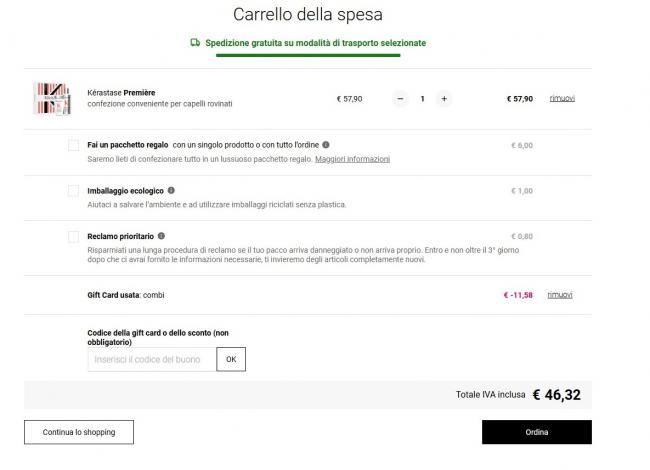Click the green shipping progress bar

[308, 55]
